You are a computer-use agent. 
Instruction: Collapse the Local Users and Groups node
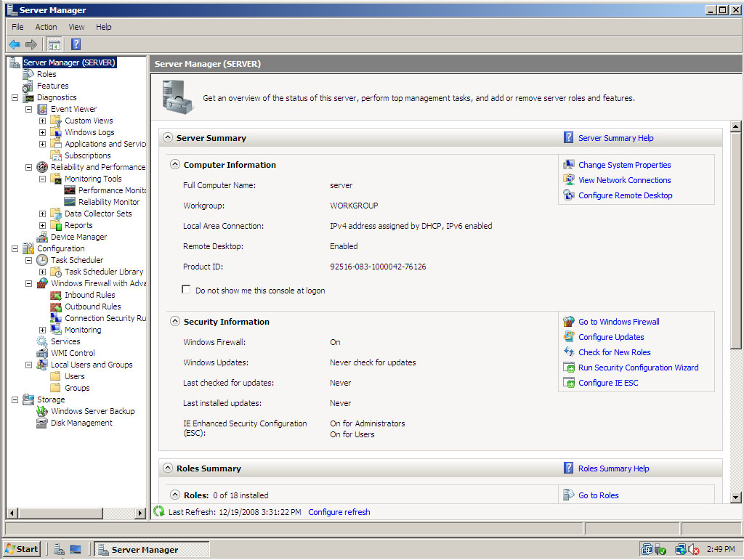coord(28,365)
